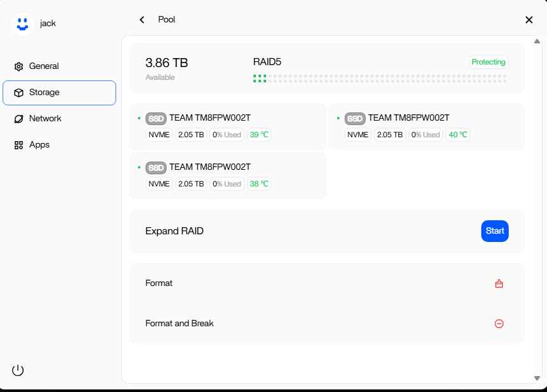This screenshot has width=547, height=392.
Task: Click the Apps grid icon
Action: click(19, 145)
